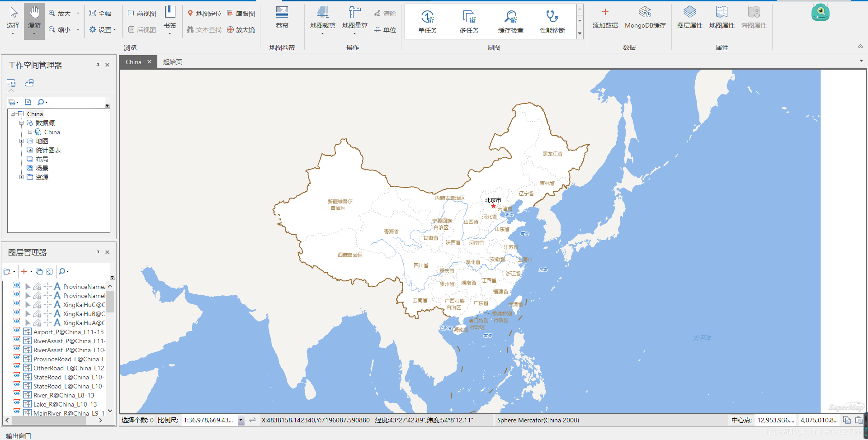Enable the 卷帘 swipe tool
Viewport: 868px width, 440px height.
[x=282, y=18]
